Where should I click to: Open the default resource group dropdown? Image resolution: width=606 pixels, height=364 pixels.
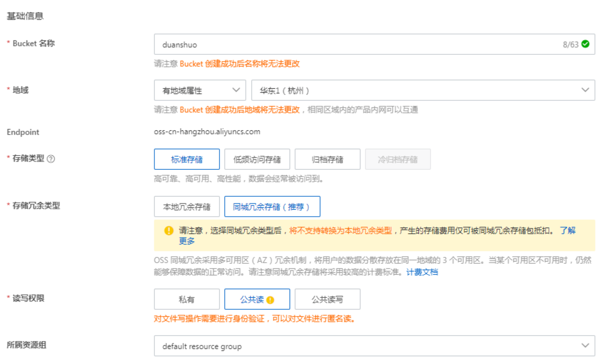coord(374,346)
